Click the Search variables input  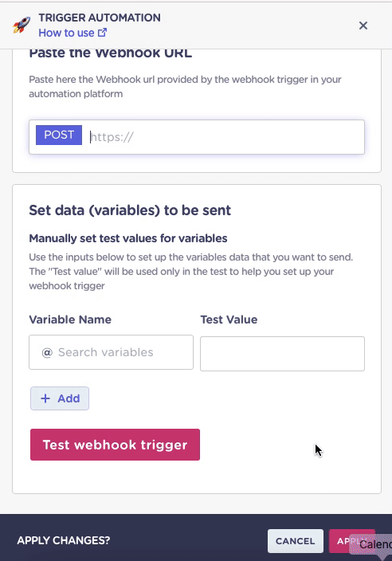(x=111, y=352)
